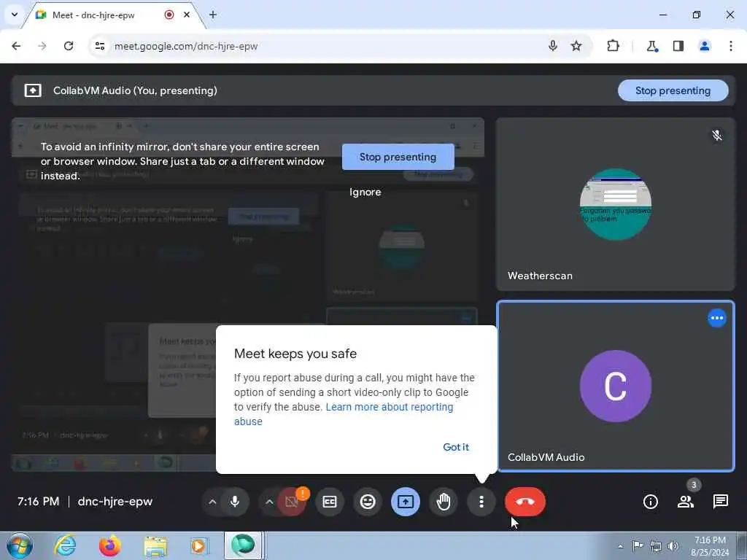Expand video settings chevron beside camera

[269, 502]
